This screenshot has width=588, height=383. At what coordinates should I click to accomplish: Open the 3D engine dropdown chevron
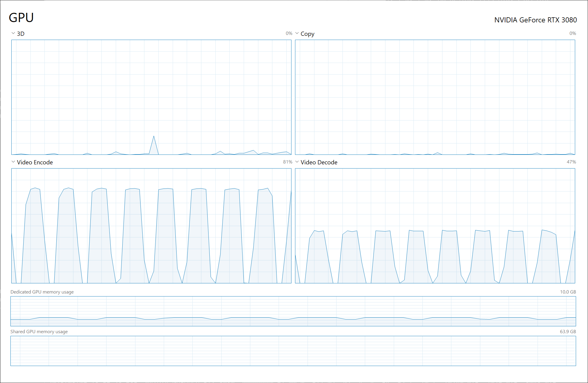tap(13, 33)
